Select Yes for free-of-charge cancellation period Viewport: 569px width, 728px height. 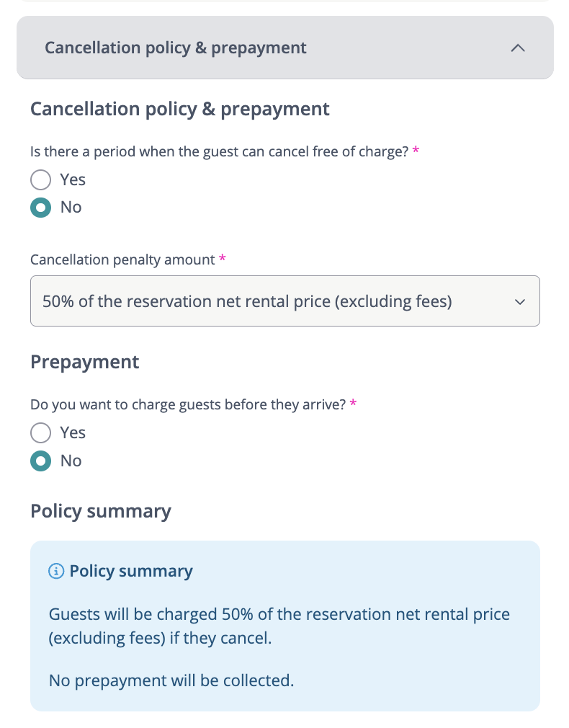[41, 180]
